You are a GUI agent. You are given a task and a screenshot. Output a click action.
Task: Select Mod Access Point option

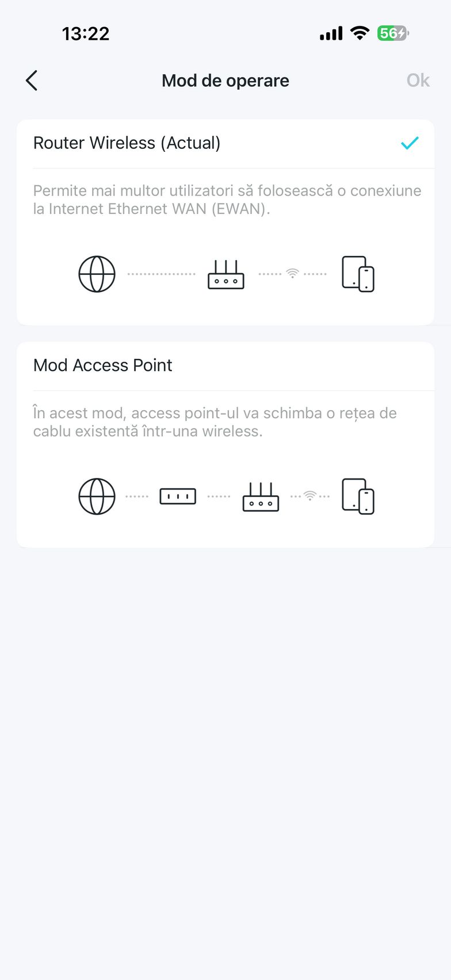click(103, 365)
